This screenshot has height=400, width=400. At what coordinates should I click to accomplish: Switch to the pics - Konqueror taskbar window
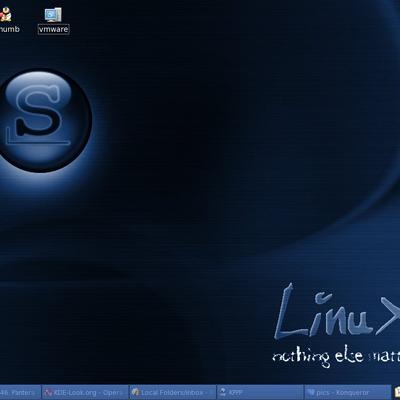347,393
